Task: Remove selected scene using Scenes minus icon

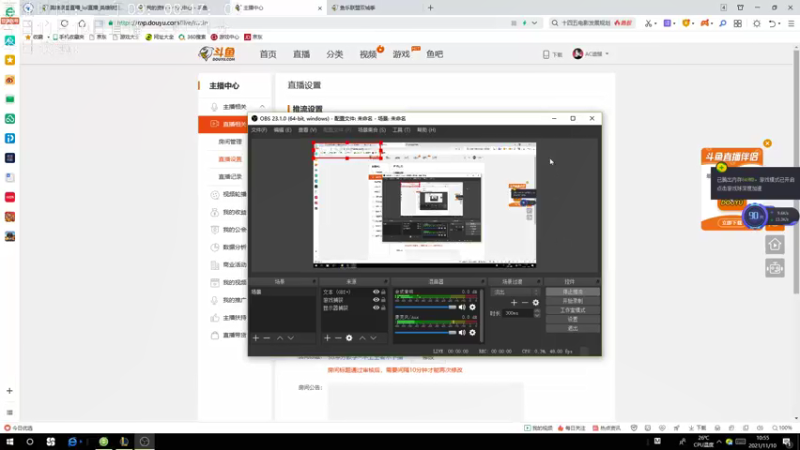Action: 267,338
